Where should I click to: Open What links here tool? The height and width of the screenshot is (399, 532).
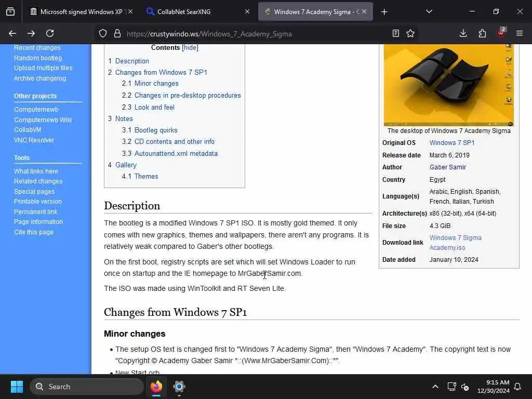(36, 171)
